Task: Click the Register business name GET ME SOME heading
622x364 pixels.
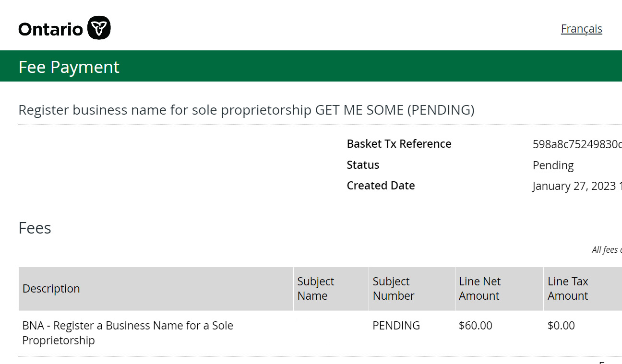Action: point(246,110)
